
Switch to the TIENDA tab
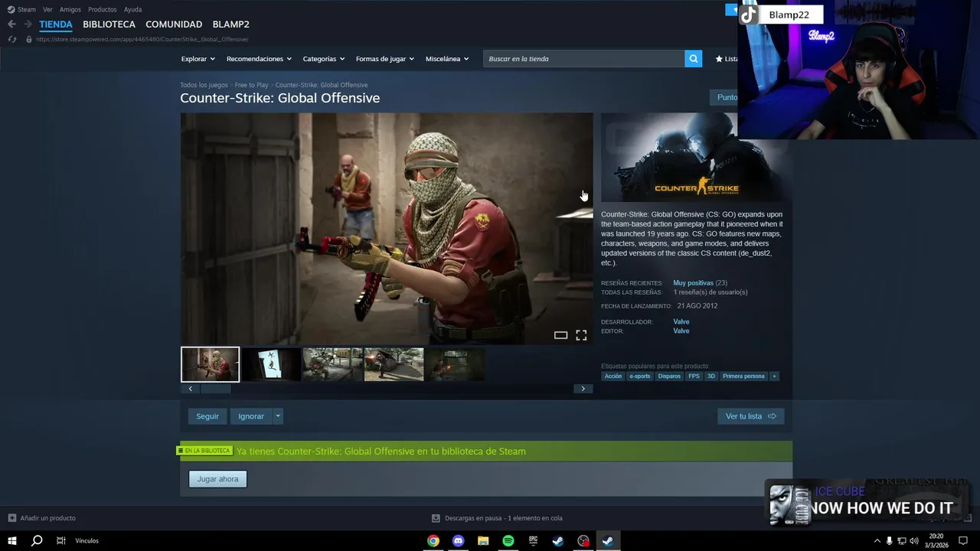(56, 24)
